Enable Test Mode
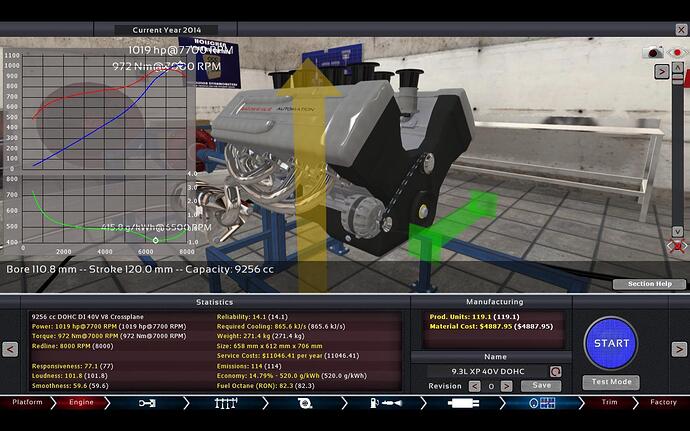 coord(610,382)
